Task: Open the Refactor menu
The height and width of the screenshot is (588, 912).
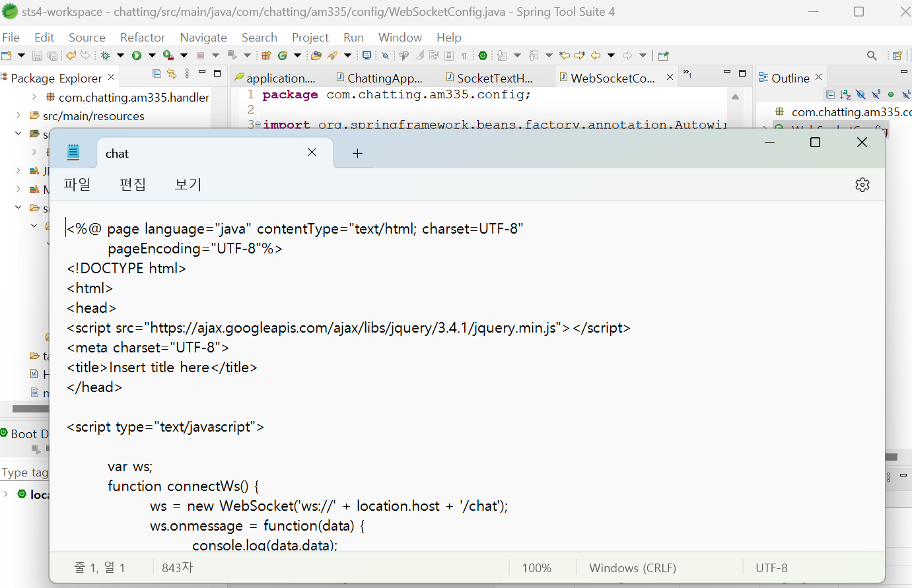Action: click(143, 38)
